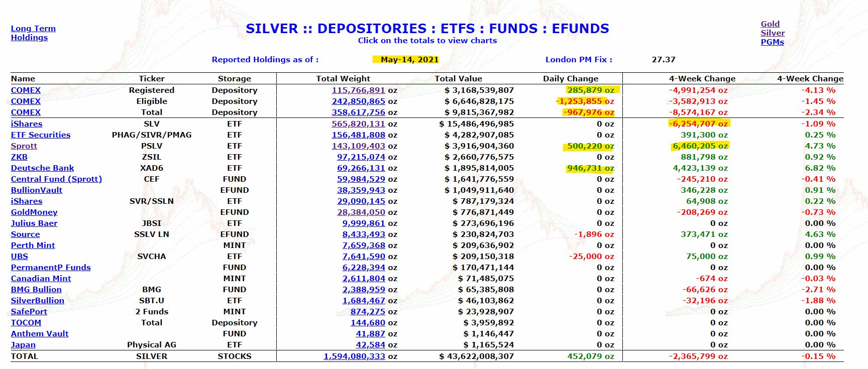Open the Silver navigation link under Gold
Viewport: 868px width, 369px height.
(773, 33)
